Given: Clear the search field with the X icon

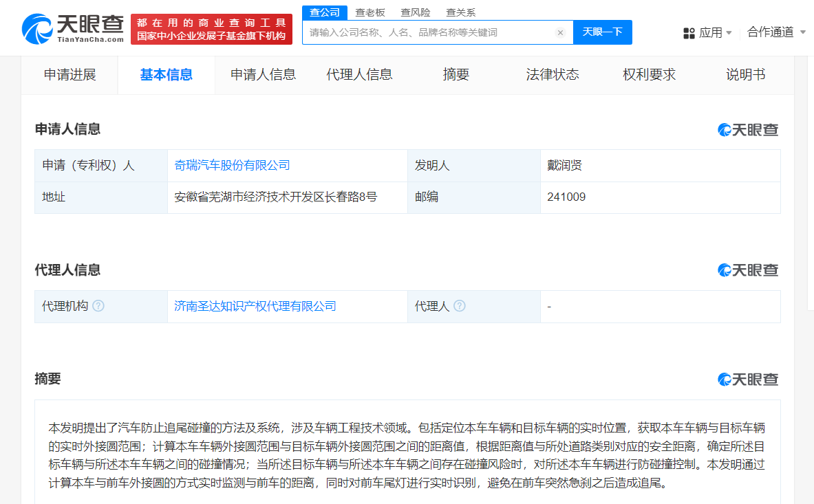Looking at the screenshot, I should tap(560, 33).
